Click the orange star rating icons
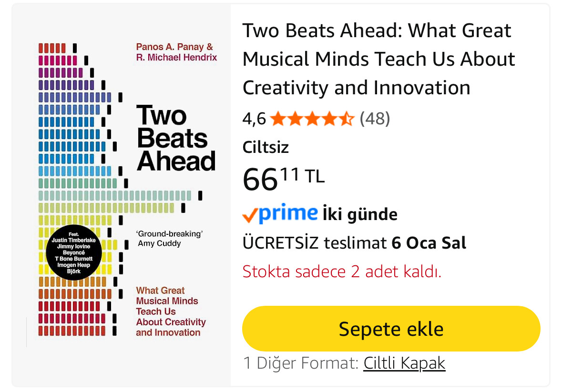Image resolution: width=562 pixels, height=392 pixels. tap(312, 119)
